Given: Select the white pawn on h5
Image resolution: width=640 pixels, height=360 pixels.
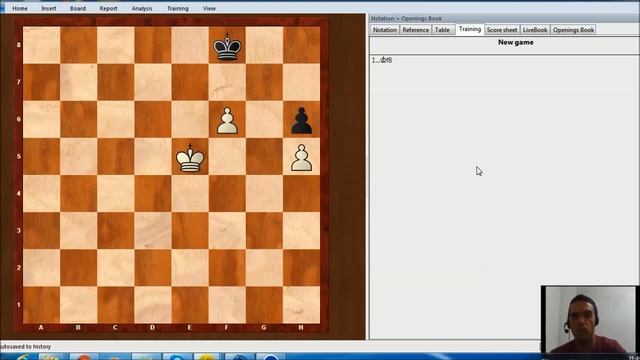Looking at the screenshot, I should click(301, 158).
